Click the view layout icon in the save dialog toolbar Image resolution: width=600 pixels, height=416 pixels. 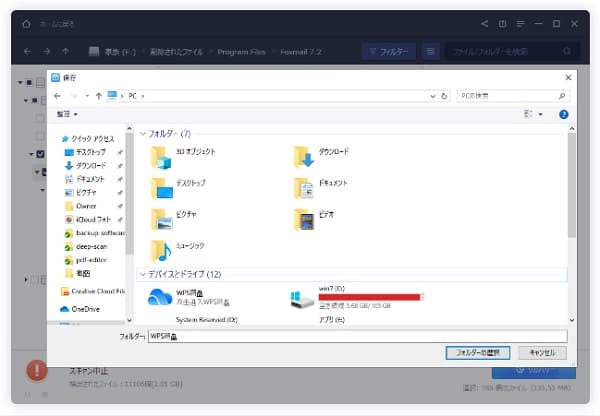coord(528,114)
